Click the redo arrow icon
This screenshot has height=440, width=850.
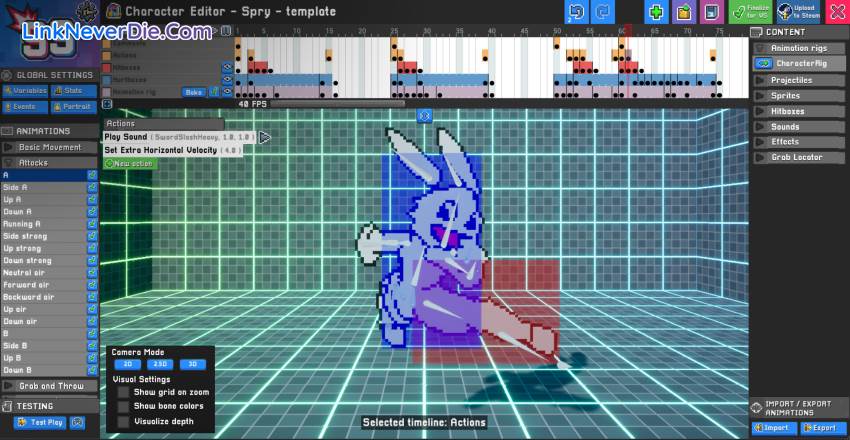tap(603, 12)
